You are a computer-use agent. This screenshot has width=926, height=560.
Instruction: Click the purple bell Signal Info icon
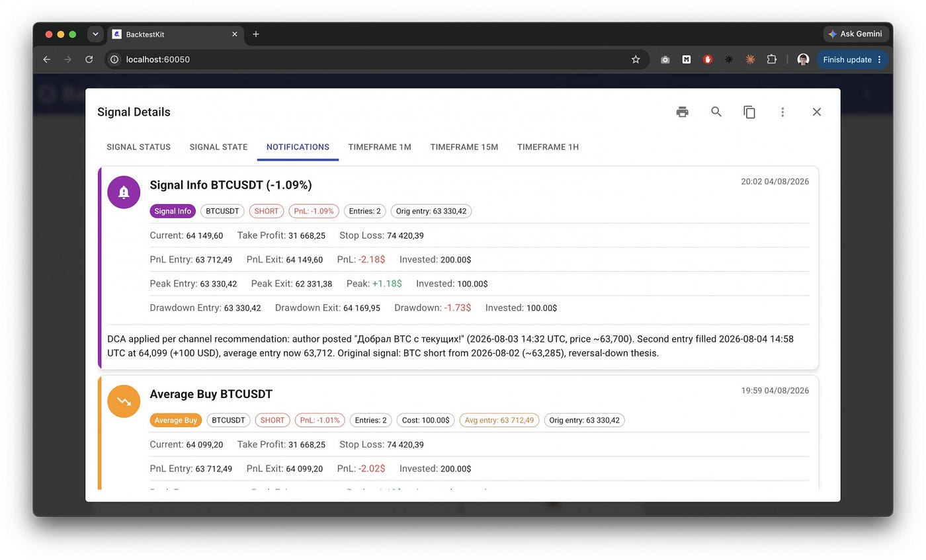click(124, 192)
